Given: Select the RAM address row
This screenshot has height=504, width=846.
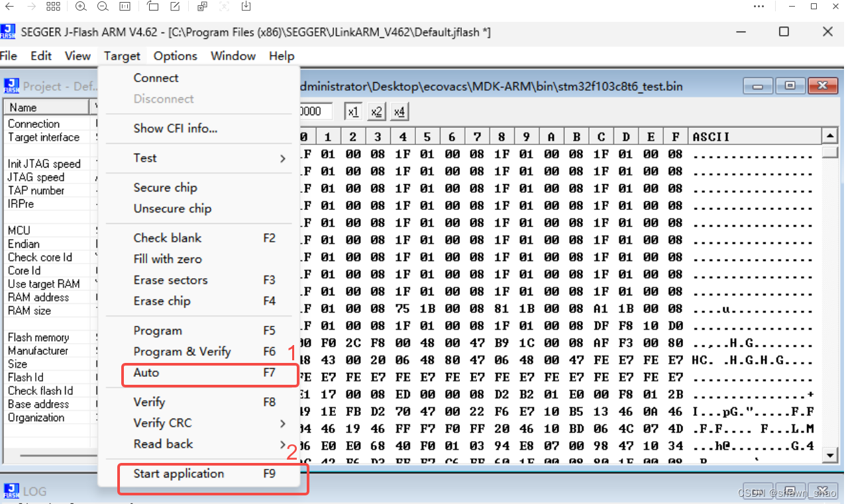Looking at the screenshot, I should (x=50, y=297).
